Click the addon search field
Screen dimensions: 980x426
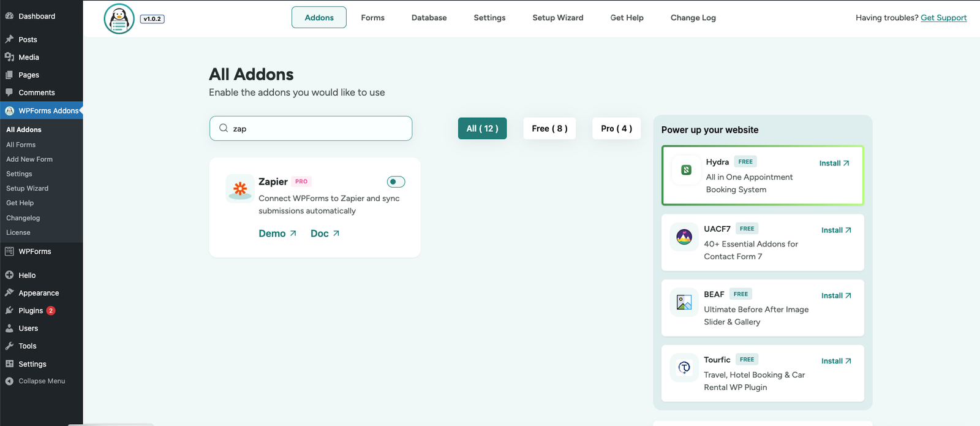(x=318, y=129)
